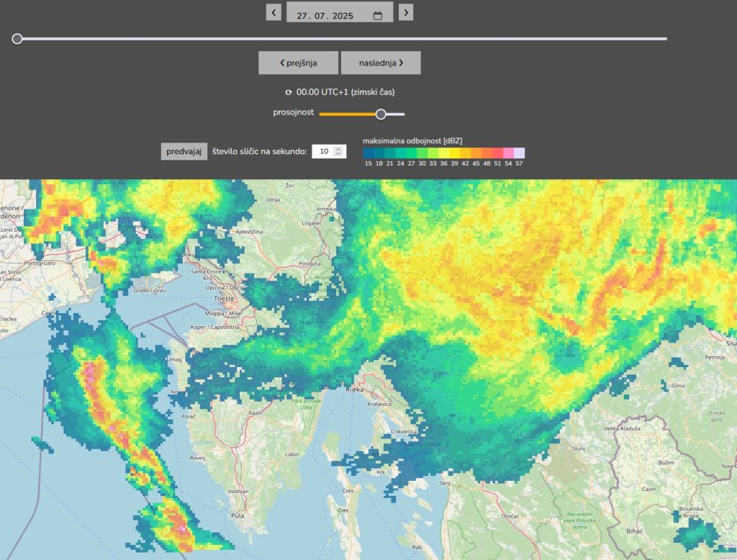Click the prosojnost transparency slider knob
This screenshot has height=560, width=737.
click(381, 114)
